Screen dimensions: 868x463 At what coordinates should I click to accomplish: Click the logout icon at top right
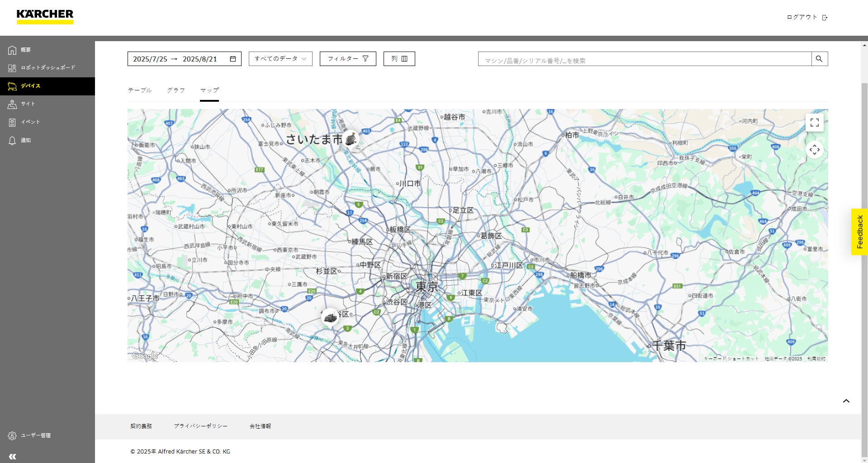pos(825,18)
